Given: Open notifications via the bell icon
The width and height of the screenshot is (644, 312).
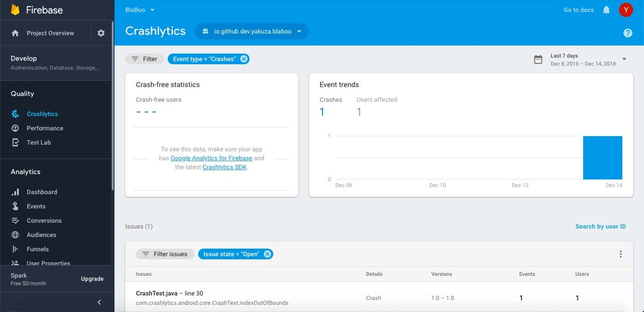Looking at the screenshot, I should [x=606, y=10].
